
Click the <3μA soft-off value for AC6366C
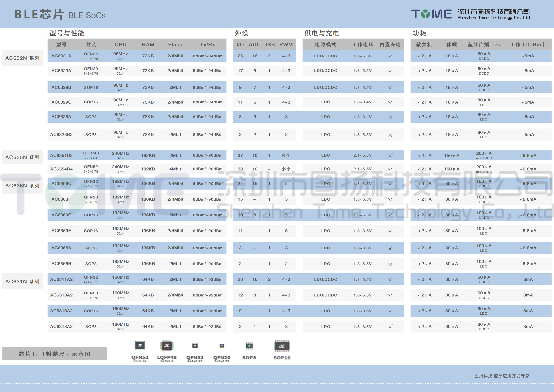[x=425, y=183]
